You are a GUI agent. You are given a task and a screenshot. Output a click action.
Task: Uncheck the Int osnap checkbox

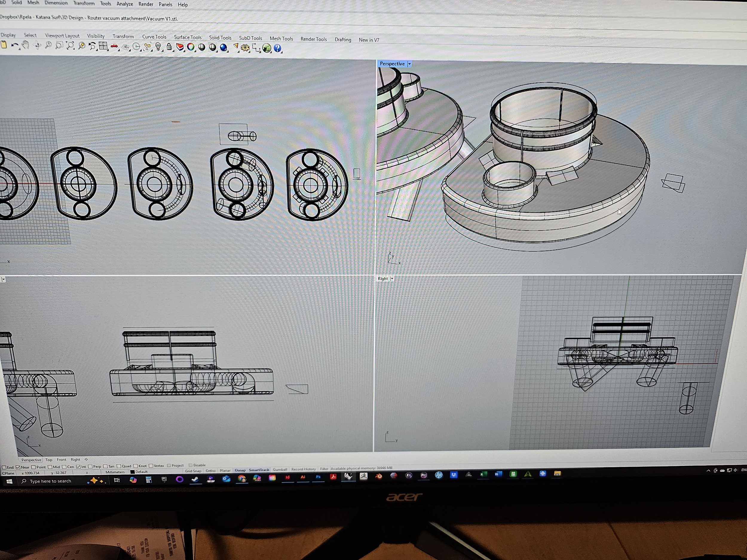point(78,467)
